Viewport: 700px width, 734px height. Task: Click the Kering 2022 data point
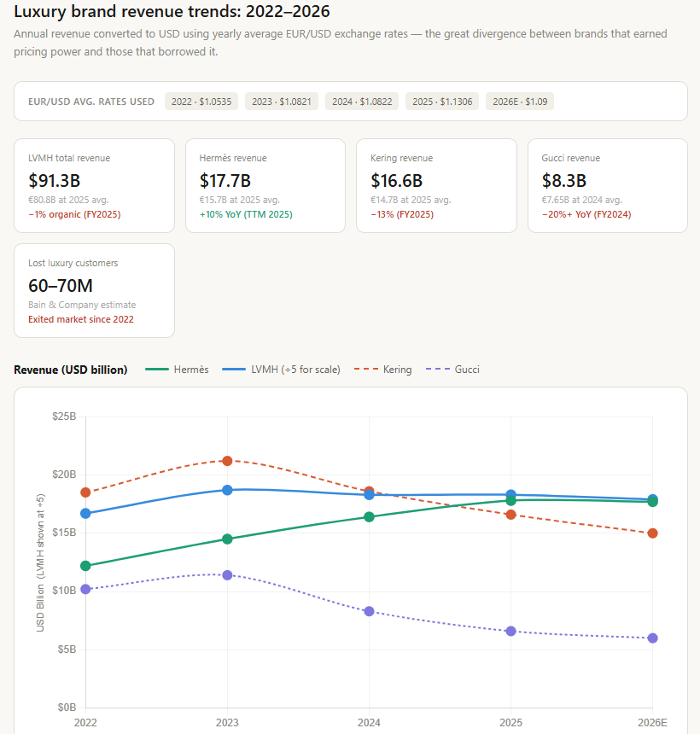tap(85, 492)
